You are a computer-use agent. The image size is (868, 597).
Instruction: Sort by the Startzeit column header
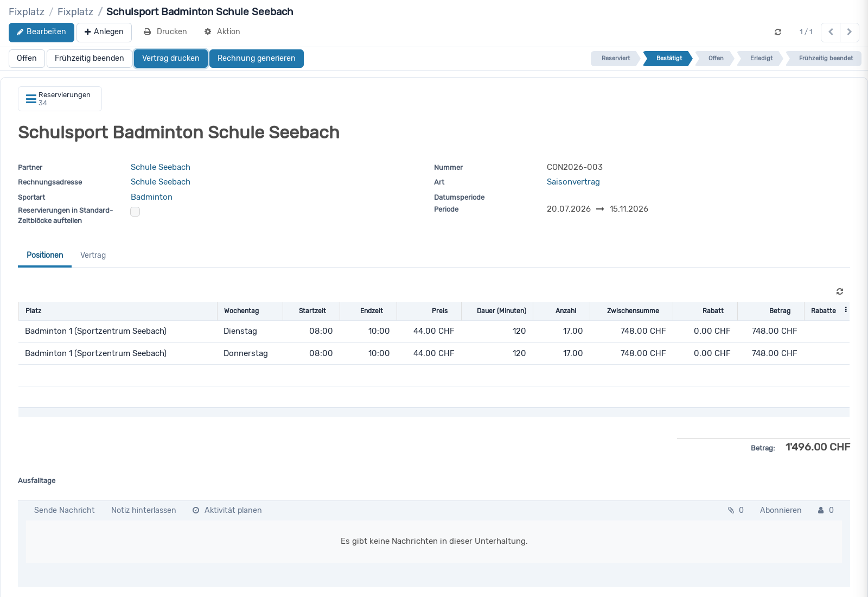tap(311, 311)
